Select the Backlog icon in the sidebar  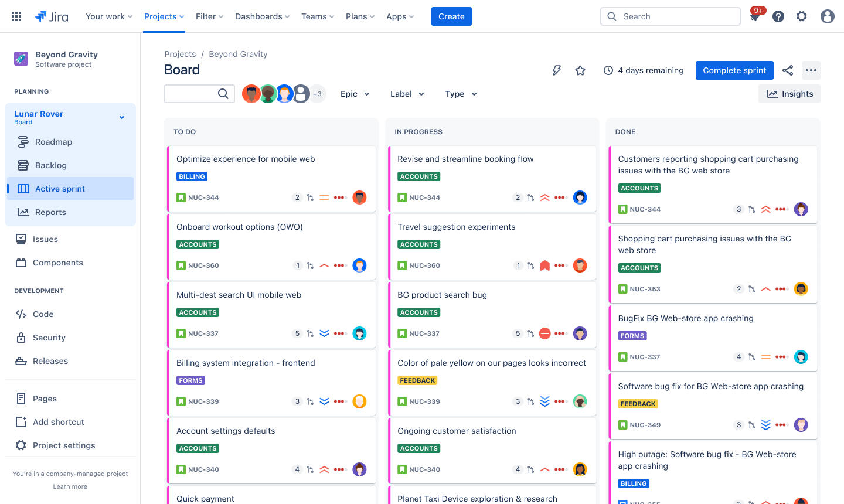pos(23,165)
